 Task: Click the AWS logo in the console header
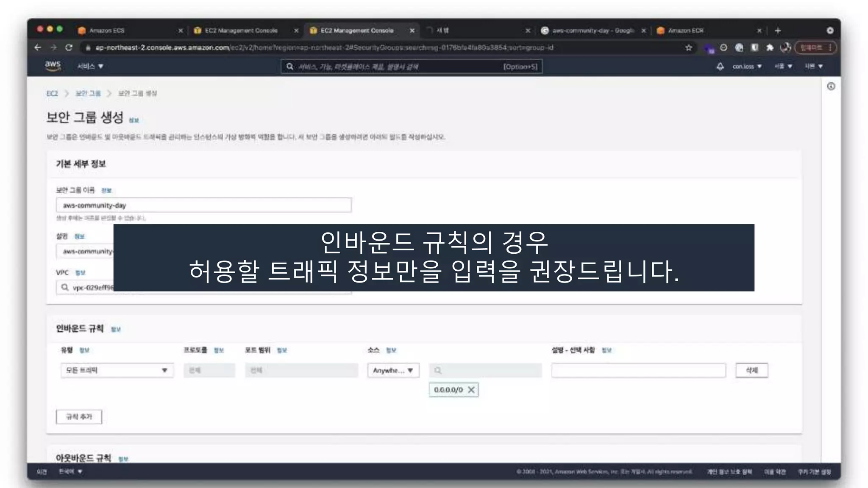53,66
